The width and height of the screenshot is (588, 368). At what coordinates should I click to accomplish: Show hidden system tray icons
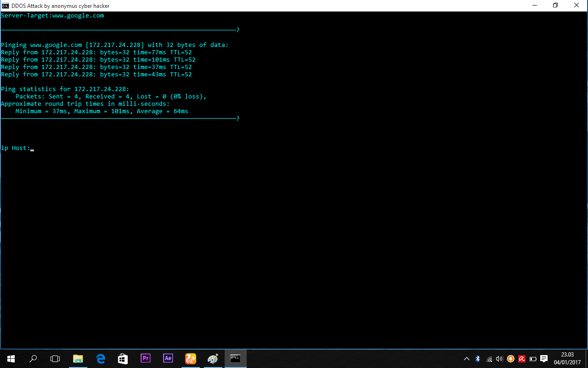pos(467,359)
